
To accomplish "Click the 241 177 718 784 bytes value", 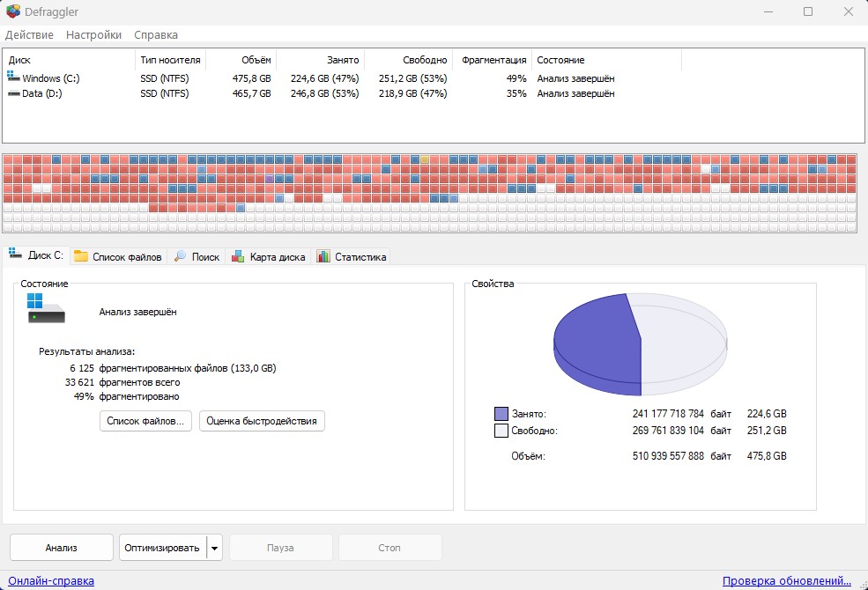I will coord(668,414).
